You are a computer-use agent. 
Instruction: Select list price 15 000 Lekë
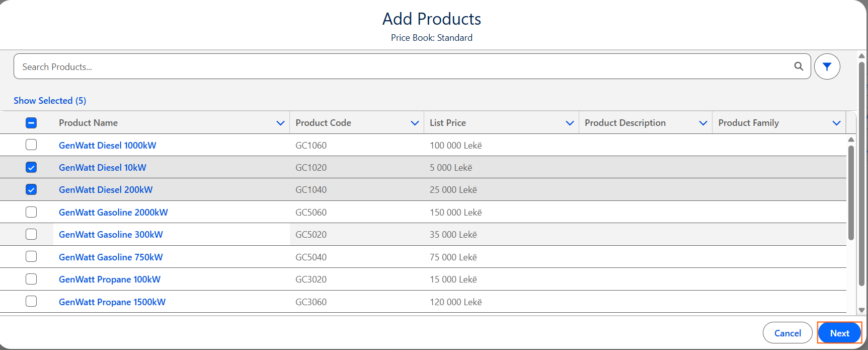tap(453, 279)
